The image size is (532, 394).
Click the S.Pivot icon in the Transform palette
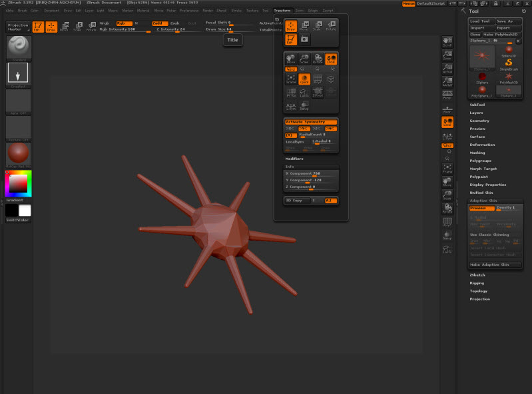coord(318,93)
